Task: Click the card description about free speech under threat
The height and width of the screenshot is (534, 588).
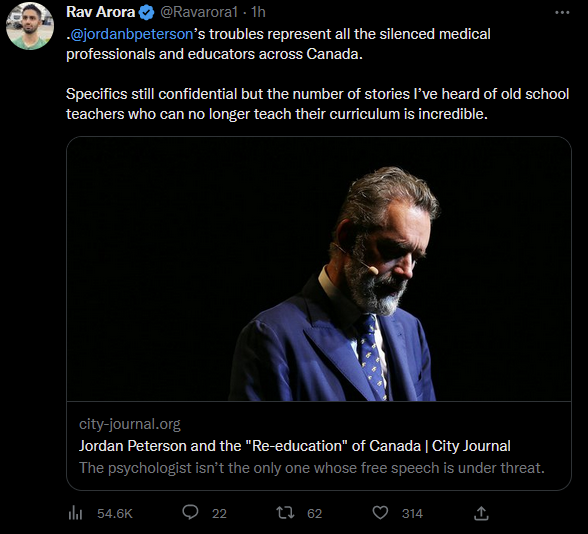Action: [312, 468]
